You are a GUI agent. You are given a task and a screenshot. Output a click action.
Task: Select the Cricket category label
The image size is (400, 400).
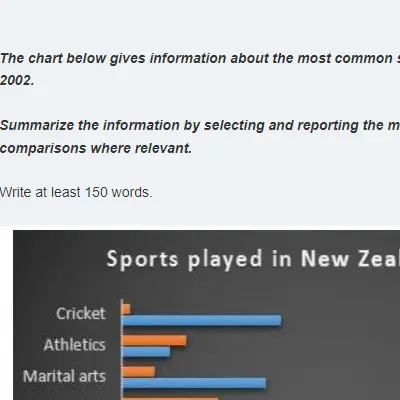click(81, 313)
